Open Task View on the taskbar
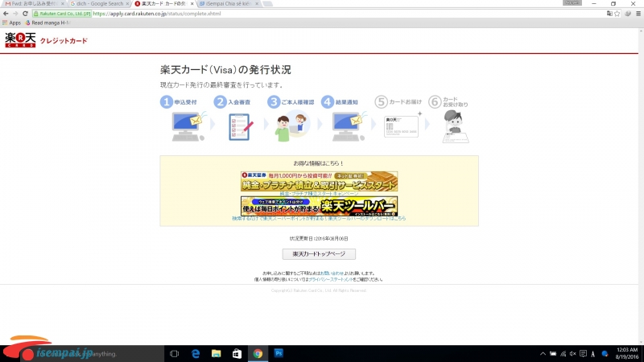 [174, 354]
